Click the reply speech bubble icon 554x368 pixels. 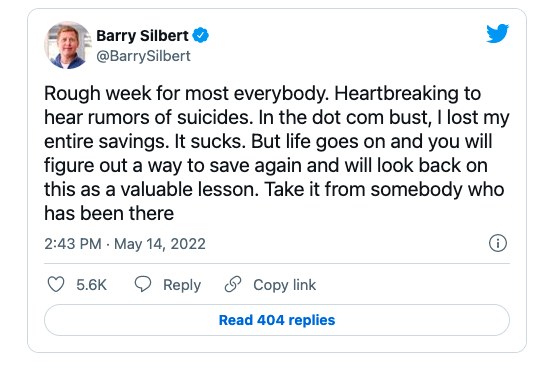(x=143, y=284)
